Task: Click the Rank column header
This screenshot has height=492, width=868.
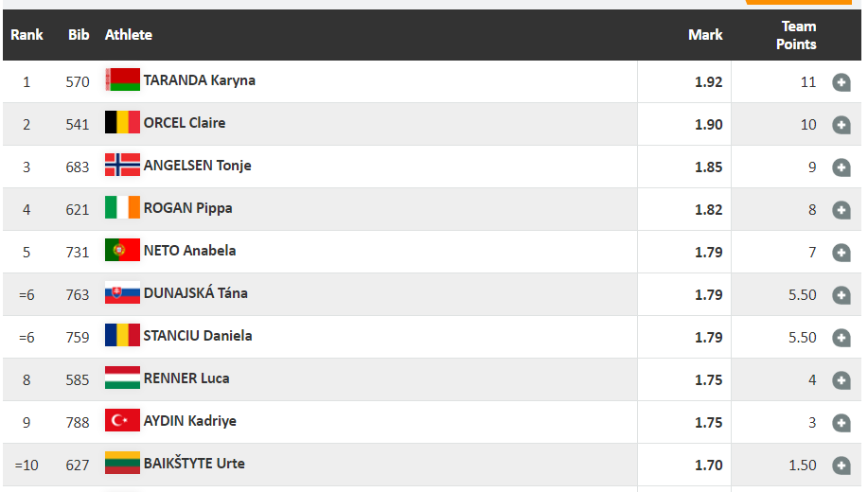Action: point(27,35)
